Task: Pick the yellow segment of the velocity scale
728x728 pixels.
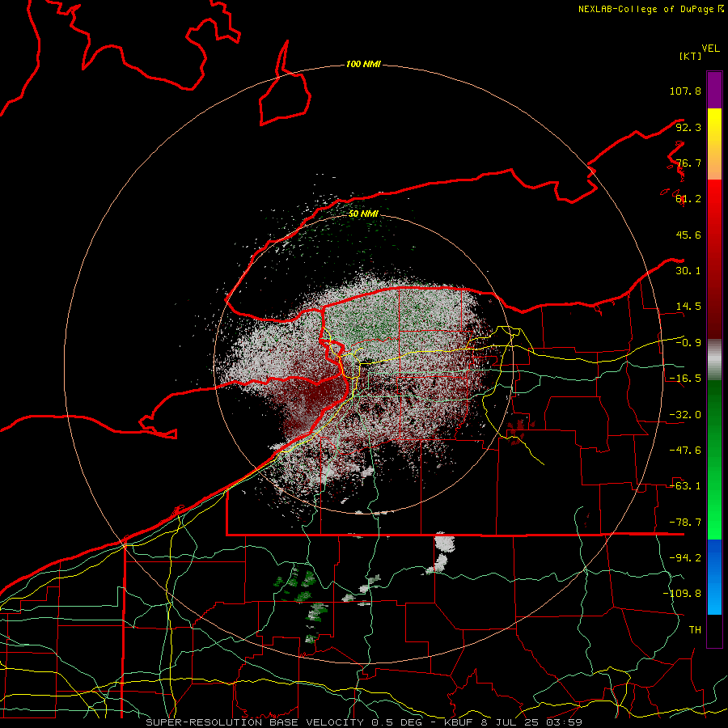Action: (x=714, y=144)
